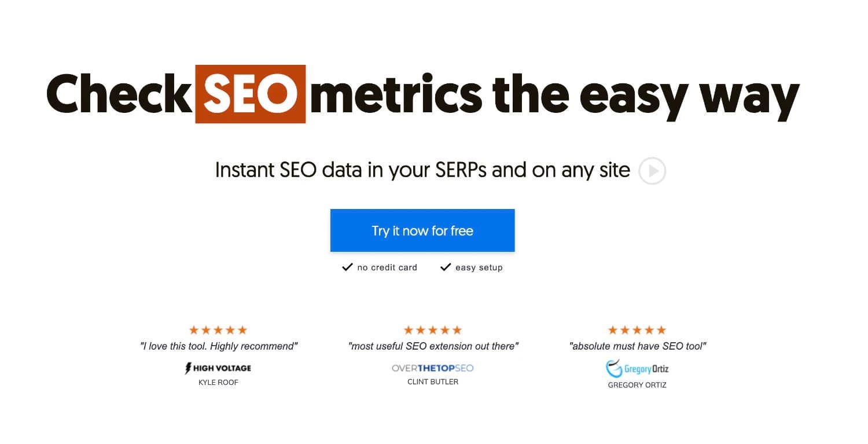Click the Try it now for free button
The image size is (868, 444).
tap(422, 231)
